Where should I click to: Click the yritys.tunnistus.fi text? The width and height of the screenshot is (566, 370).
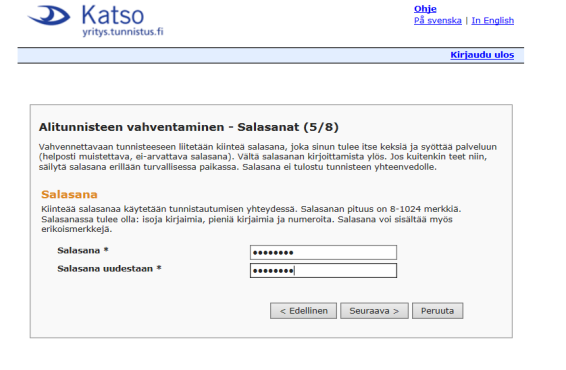point(123,32)
